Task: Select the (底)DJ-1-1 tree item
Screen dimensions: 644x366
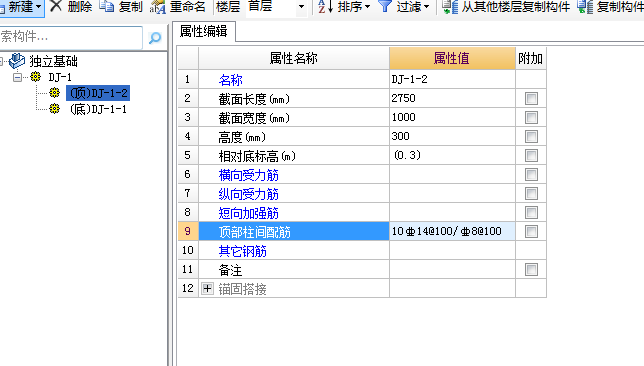Action: click(x=98, y=109)
